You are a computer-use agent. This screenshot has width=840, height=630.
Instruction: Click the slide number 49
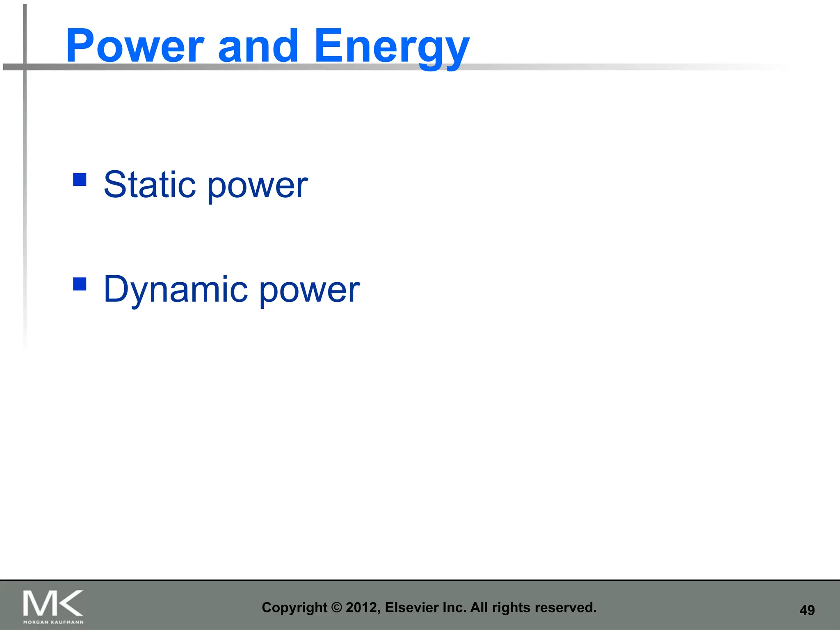pos(807,610)
